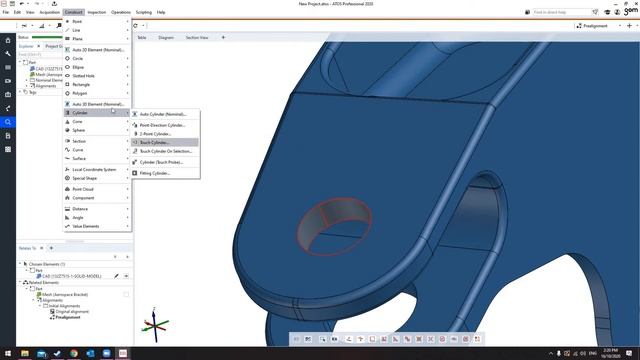Tick the checkbox beside Mesh (Aerospace Bracket)

126,294
